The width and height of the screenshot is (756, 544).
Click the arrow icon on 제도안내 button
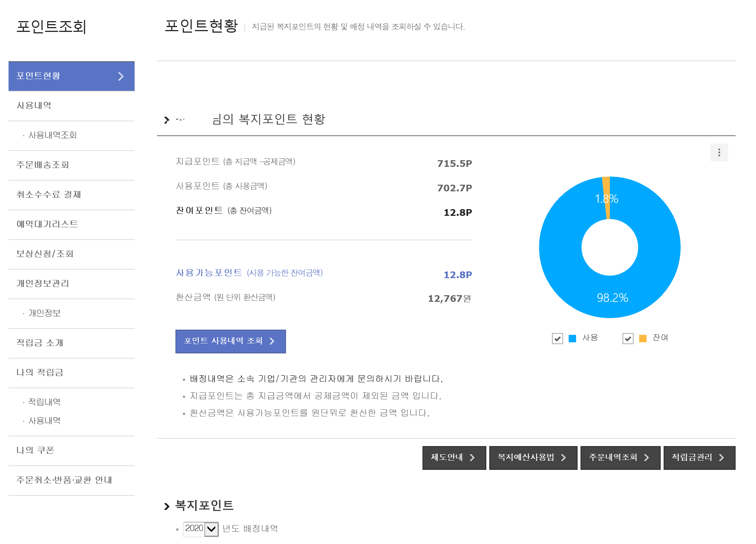(x=472, y=458)
